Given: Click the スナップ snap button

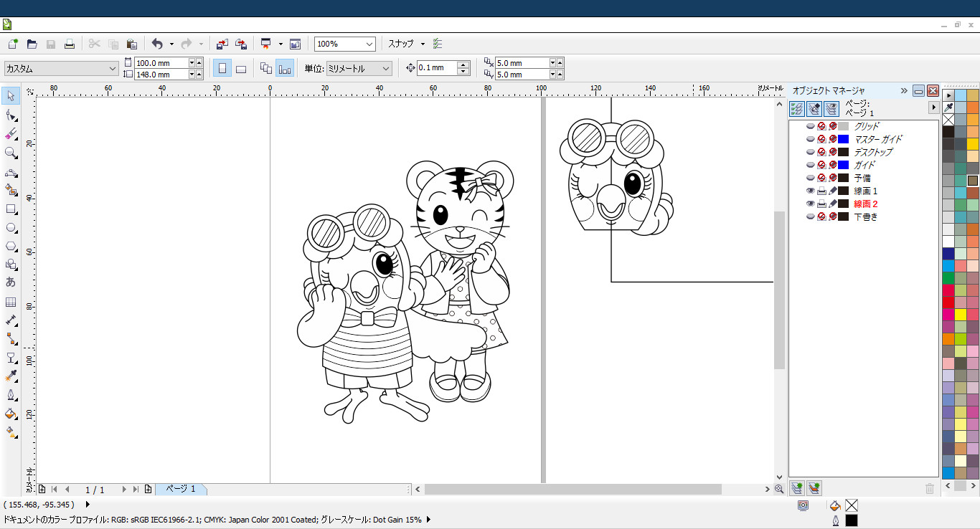Looking at the screenshot, I should click(x=401, y=44).
